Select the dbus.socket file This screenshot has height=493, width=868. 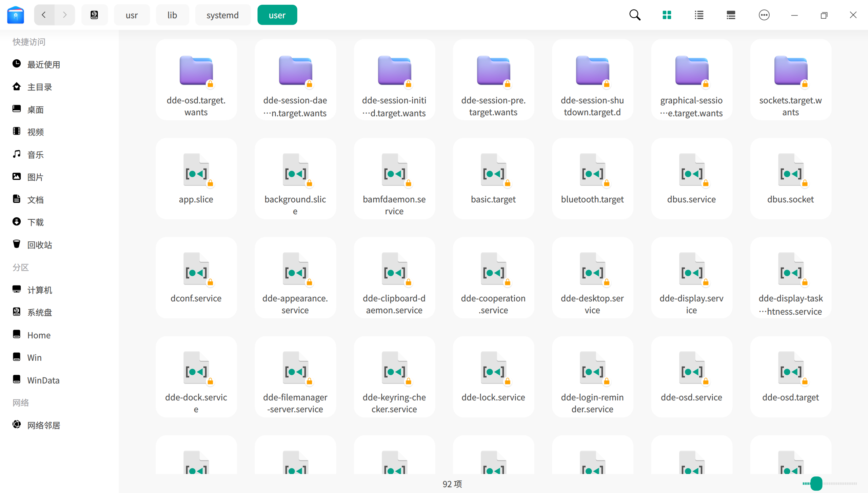coord(790,179)
